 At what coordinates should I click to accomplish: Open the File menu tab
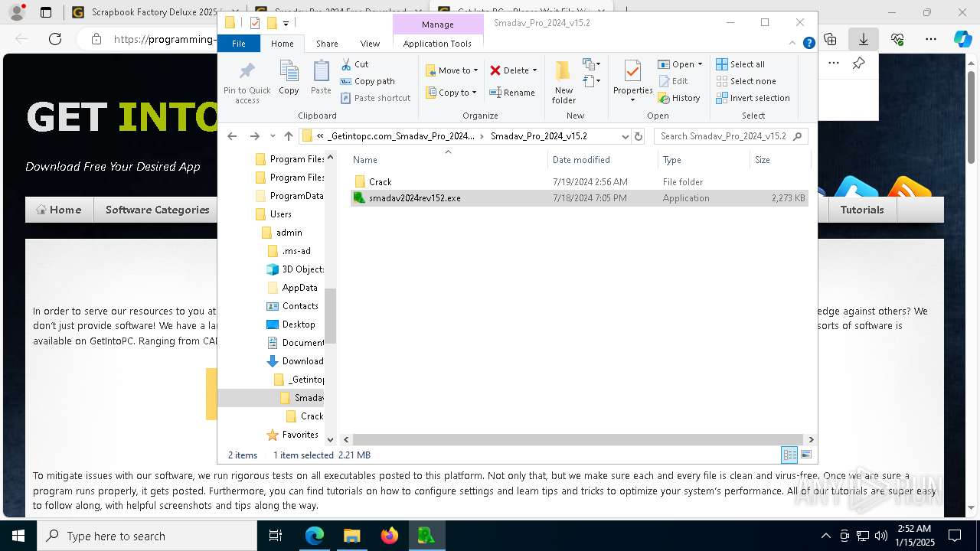pyautogui.click(x=239, y=44)
